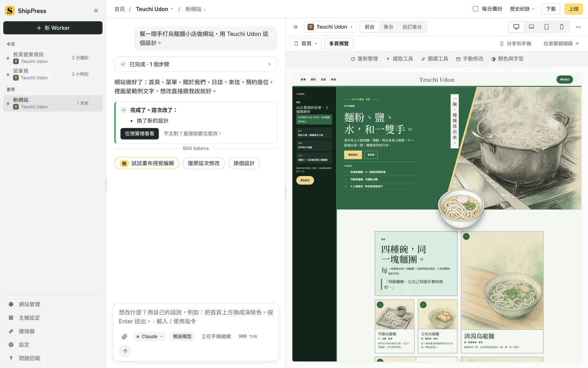Switch preview to desktop view
This screenshot has height=368, width=588.
pos(516,27)
